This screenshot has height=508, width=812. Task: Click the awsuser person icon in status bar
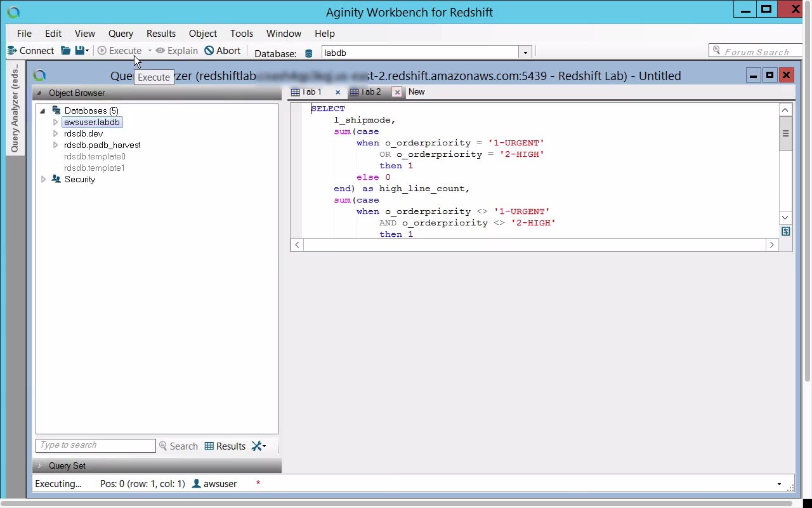(x=197, y=484)
